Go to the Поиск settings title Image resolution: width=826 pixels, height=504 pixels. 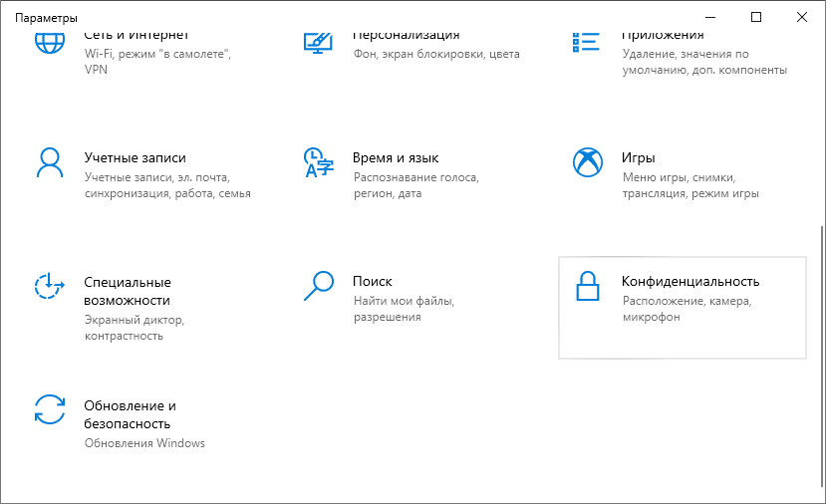373,282
